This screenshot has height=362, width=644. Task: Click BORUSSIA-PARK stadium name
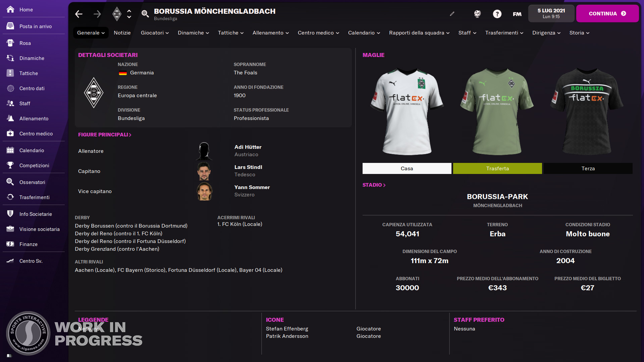coord(497,196)
